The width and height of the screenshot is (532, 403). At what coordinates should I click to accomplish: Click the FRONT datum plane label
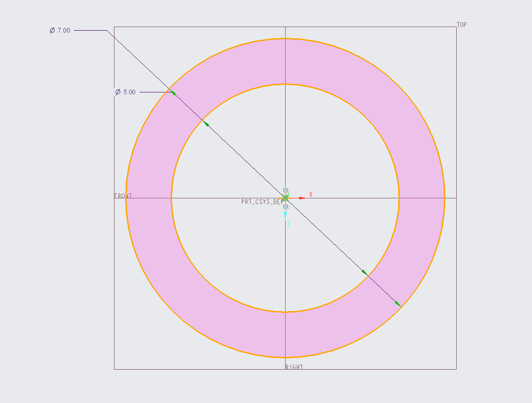pos(123,196)
